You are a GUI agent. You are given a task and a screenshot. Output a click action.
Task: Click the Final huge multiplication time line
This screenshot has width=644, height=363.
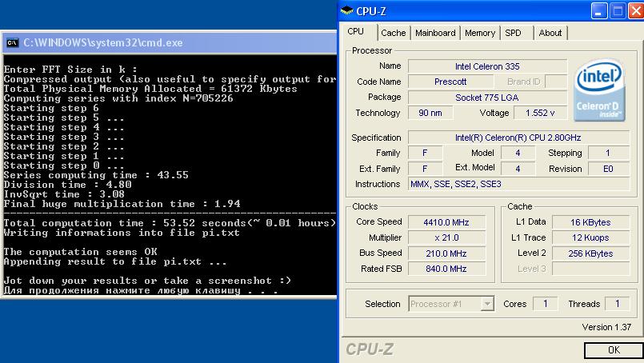(122, 204)
